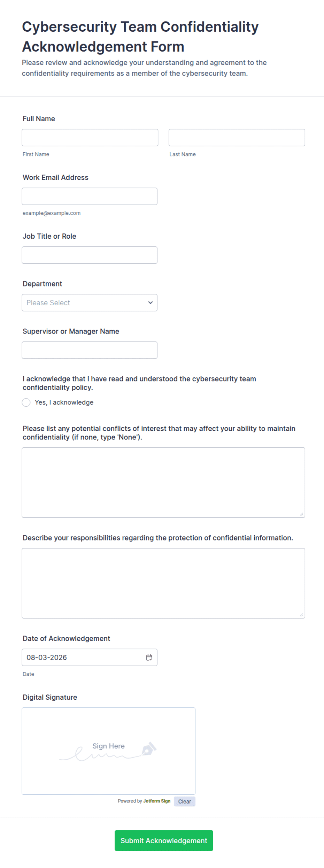Click the Submit Acknowledgement button
This screenshot has height=868, width=324.
(164, 840)
